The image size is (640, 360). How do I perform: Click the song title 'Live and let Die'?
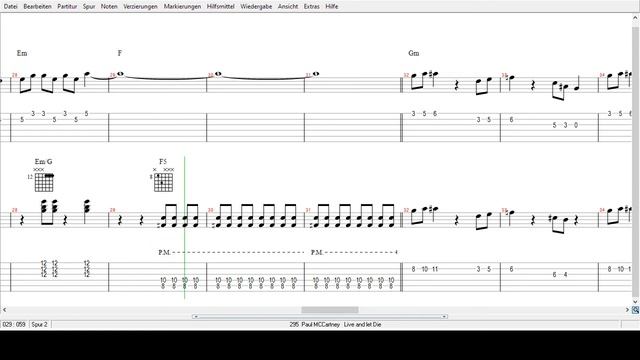[362, 324]
